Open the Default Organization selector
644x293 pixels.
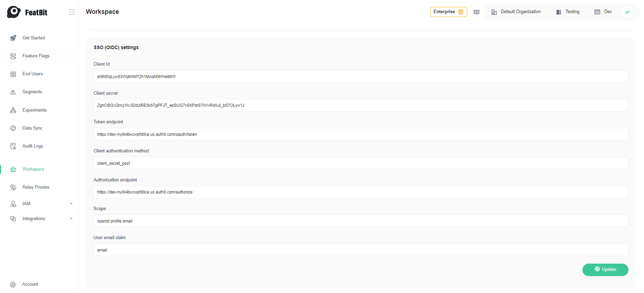click(516, 12)
